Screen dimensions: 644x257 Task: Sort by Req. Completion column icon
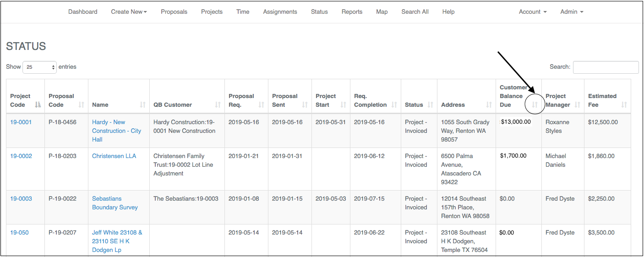[394, 105]
